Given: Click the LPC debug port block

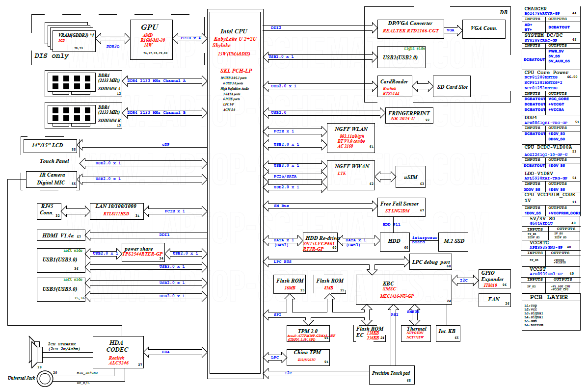Looking at the screenshot, I should (x=430, y=262).
